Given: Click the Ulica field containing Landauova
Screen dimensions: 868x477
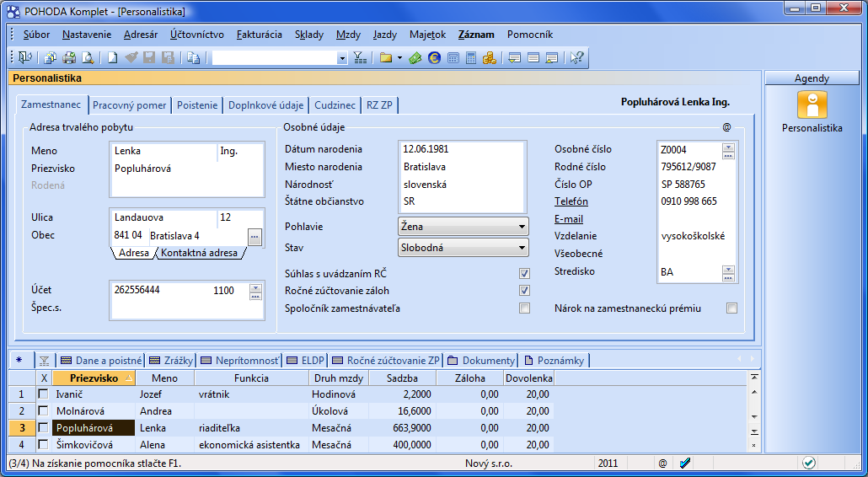Looking at the screenshot, I should pos(164,217).
